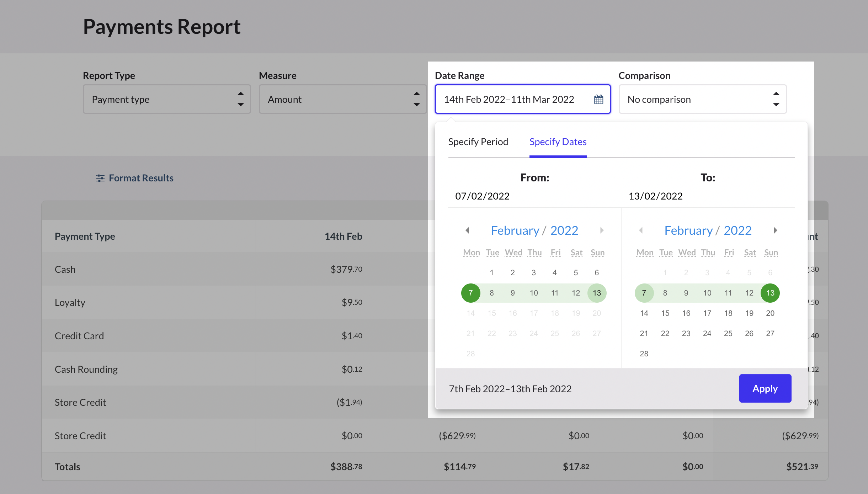Click the To date input field
This screenshot has width=868, height=494.
(x=708, y=196)
